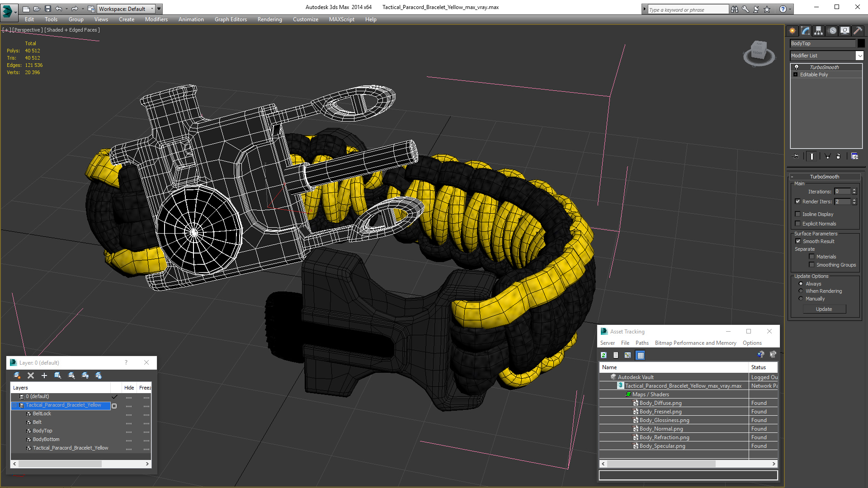Click the Rendering menu item

269,19
